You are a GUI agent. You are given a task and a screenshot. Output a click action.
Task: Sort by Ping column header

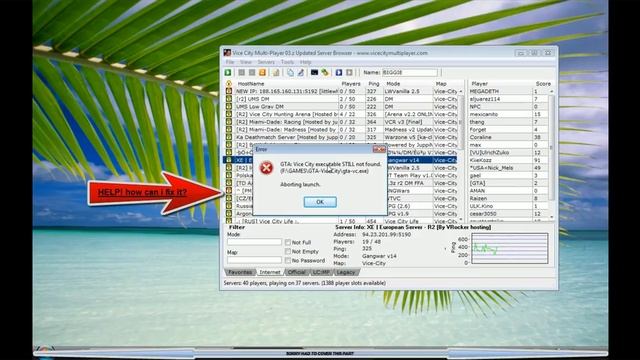pyautogui.click(x=374, y=84)
